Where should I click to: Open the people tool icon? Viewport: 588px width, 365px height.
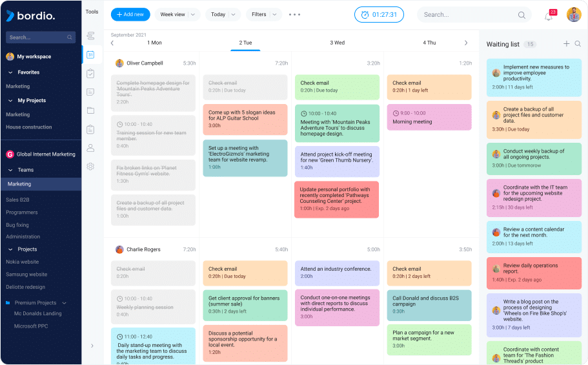tap(90, 148)
